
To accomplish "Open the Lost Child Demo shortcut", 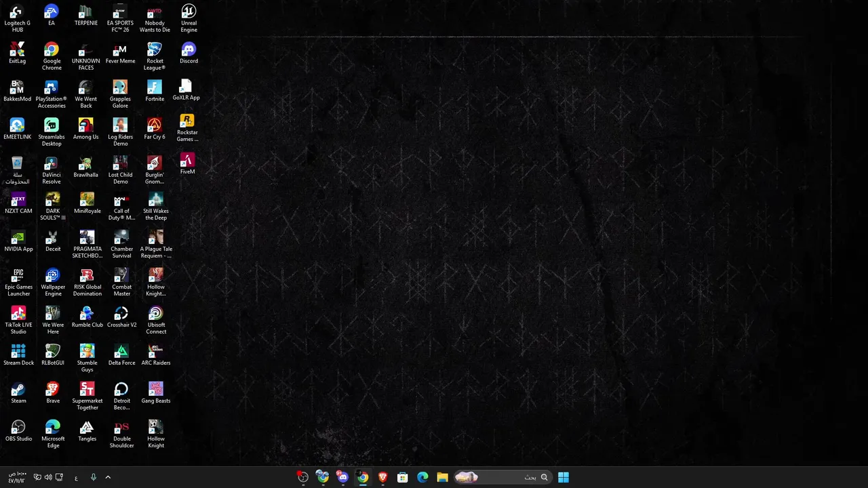I will [x=120, y=170].
